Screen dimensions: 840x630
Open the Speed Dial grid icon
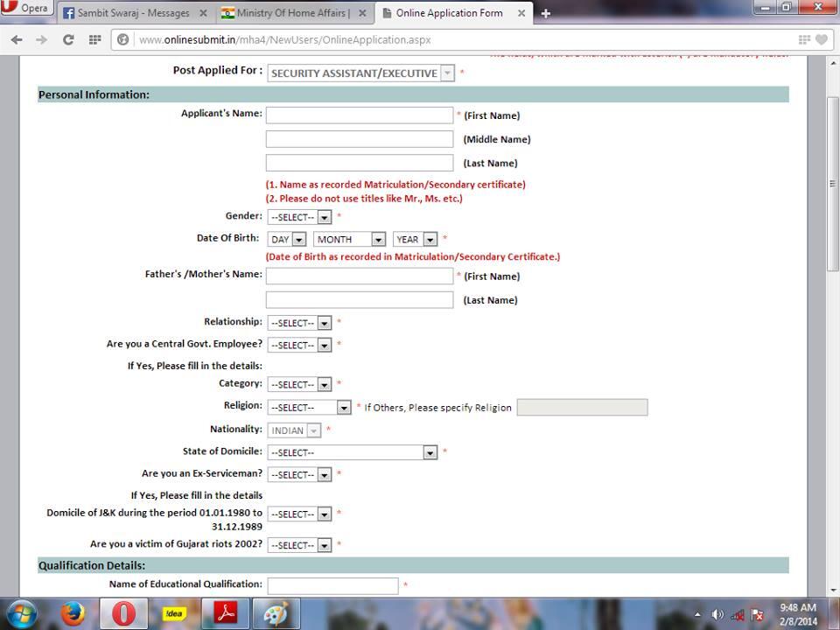tap(94, 39)
